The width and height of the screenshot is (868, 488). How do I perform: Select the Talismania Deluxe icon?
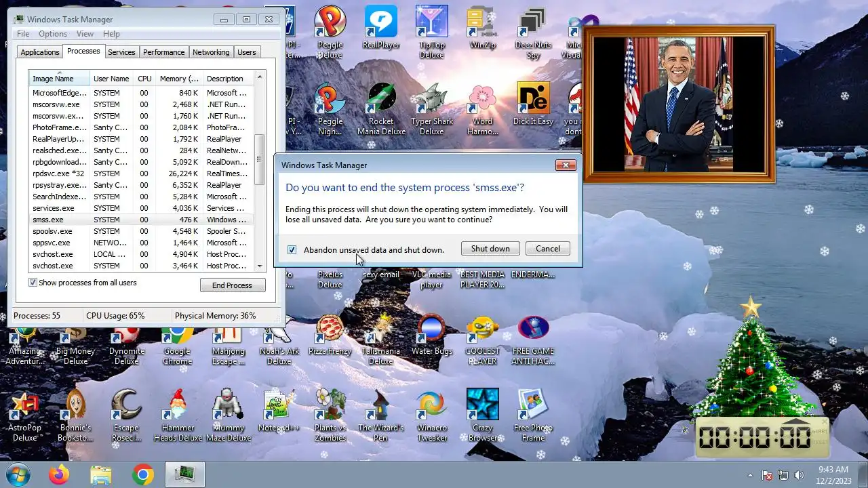[381, 339]
